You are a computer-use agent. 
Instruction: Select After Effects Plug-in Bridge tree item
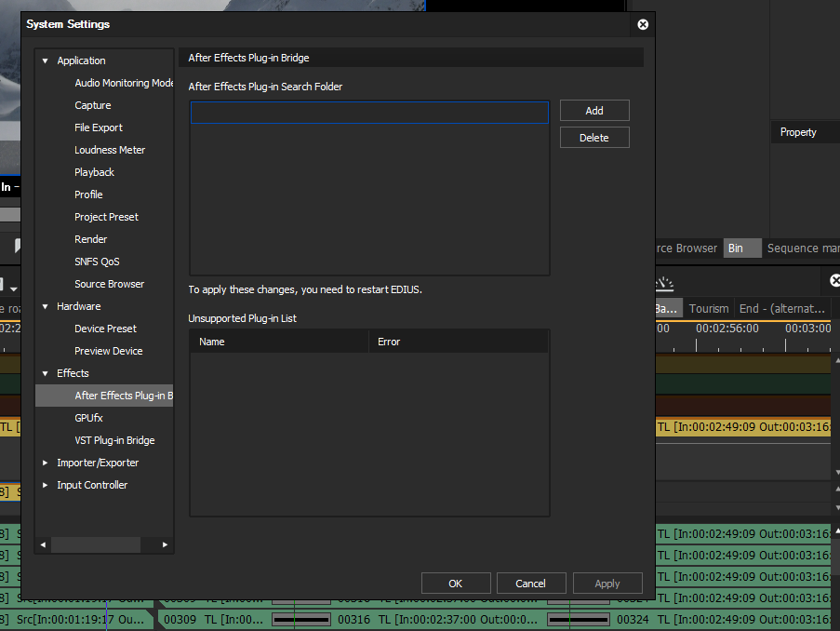[x=104, y=396]
